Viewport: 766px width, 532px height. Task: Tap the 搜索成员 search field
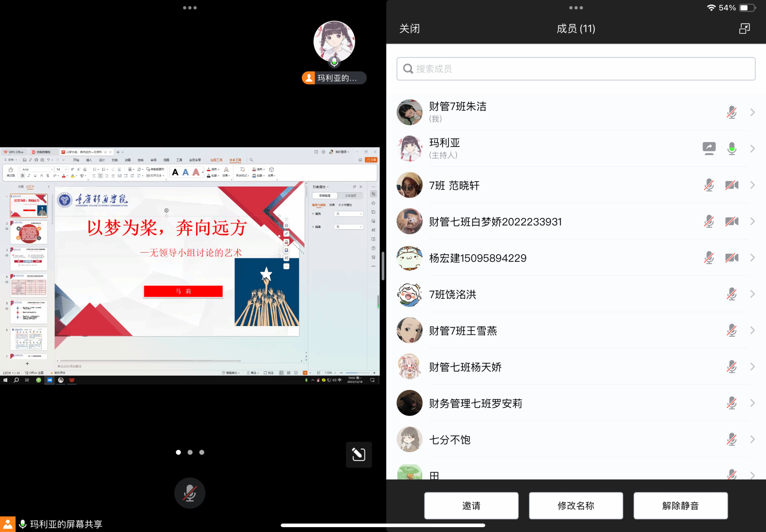coord(576,69)
